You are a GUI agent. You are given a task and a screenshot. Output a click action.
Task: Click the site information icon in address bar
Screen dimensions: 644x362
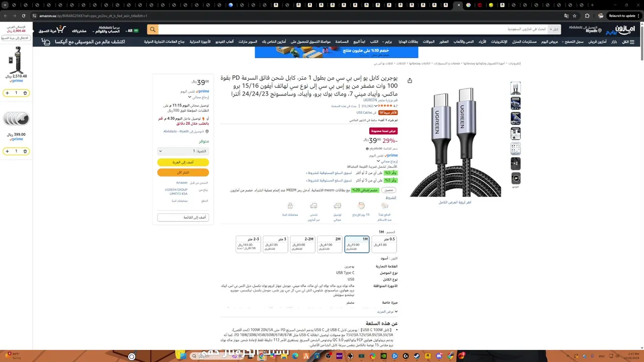click(x=34, y=16)
